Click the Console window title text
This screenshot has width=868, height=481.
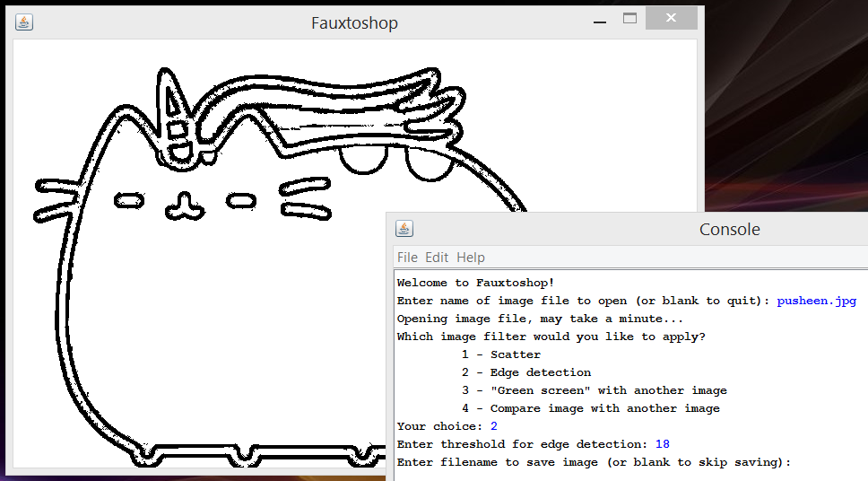[x=730, y=230]
